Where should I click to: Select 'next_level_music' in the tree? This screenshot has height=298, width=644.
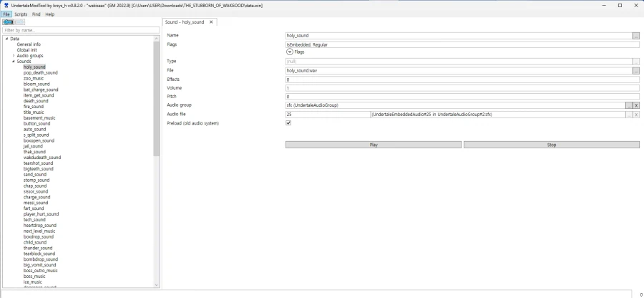pyautogui.click(x=39, y=231)
